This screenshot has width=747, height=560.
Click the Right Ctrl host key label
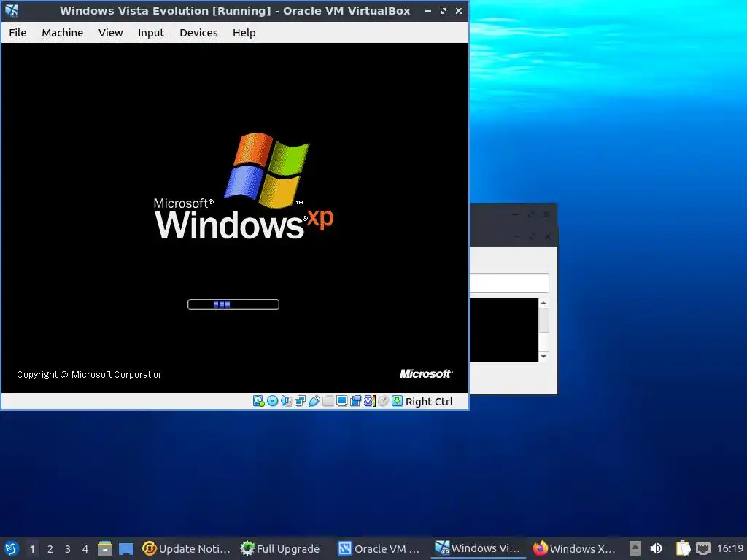429,402
